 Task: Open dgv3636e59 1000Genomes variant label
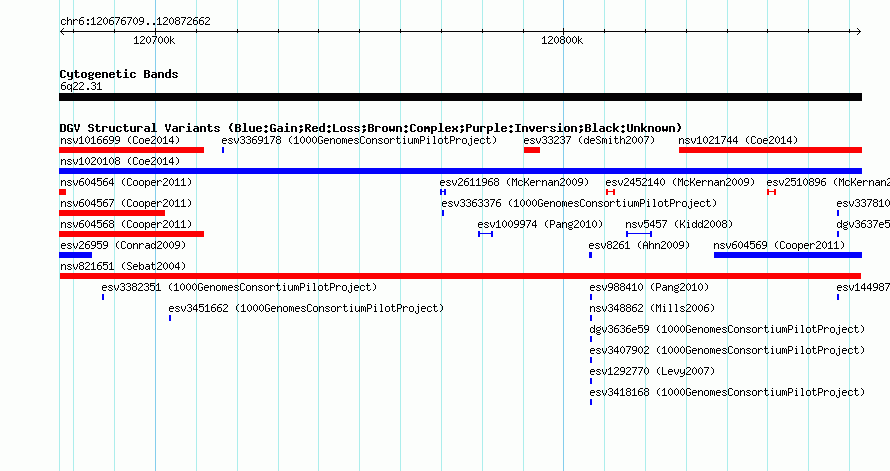click(x=727, y=329)
